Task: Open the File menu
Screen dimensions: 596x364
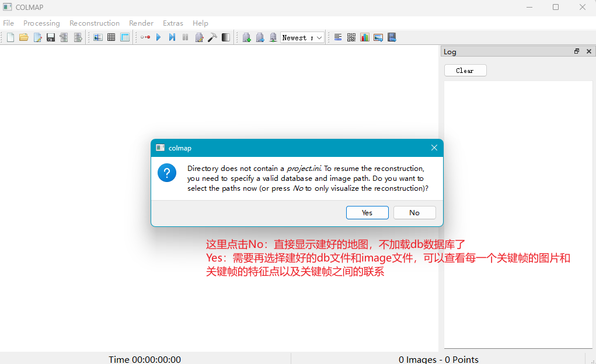Action: coord(8,23)
